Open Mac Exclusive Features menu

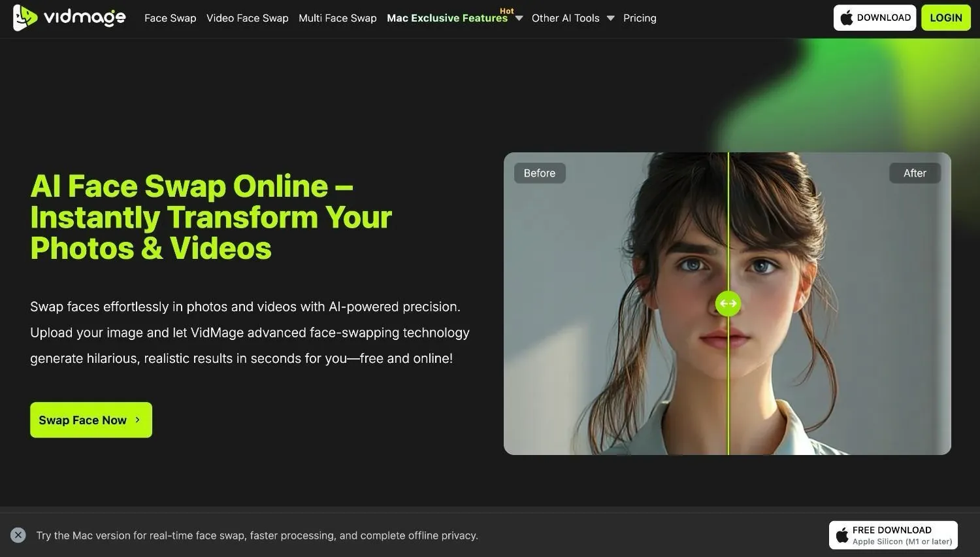coord(447,18)
